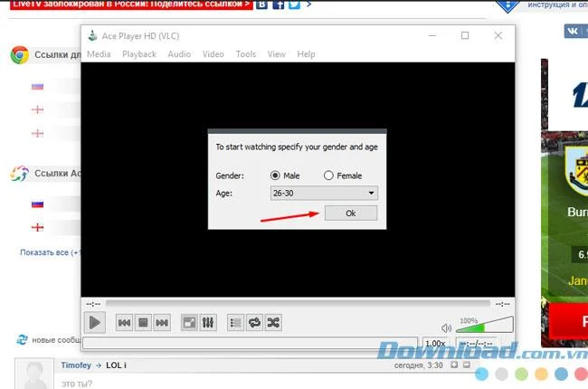
Task: Open the Age dropdown showing 26-30
Action: pos(324,194)
